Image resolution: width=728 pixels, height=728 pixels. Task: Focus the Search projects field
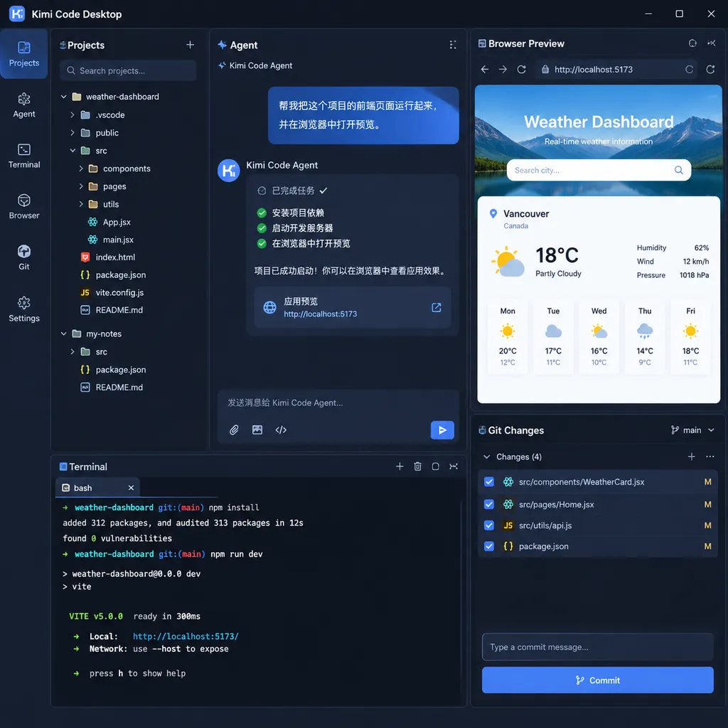pyautogui.click(x=128, y=70)
